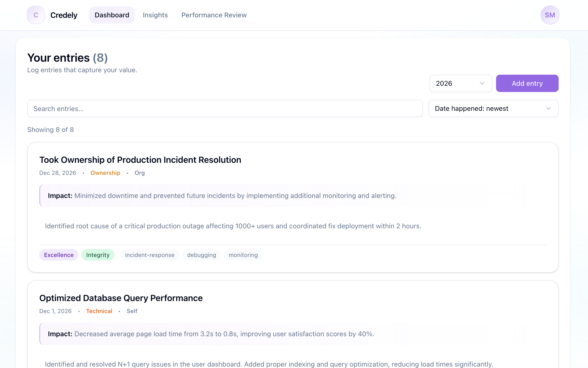The width and height of the screenshot is (588, 368).
Task: Filter by the Ownership category label
Action: coord(105,173)
